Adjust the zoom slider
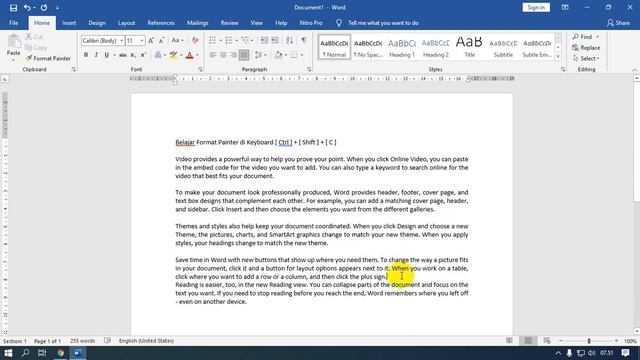 coord(589,341)
